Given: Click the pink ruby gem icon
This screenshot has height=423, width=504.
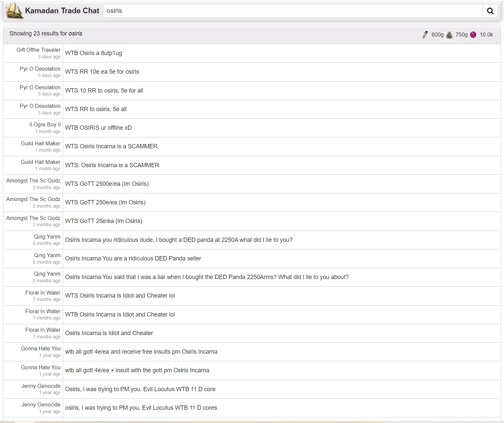Looking at the screenshot, I should [473, 35].
